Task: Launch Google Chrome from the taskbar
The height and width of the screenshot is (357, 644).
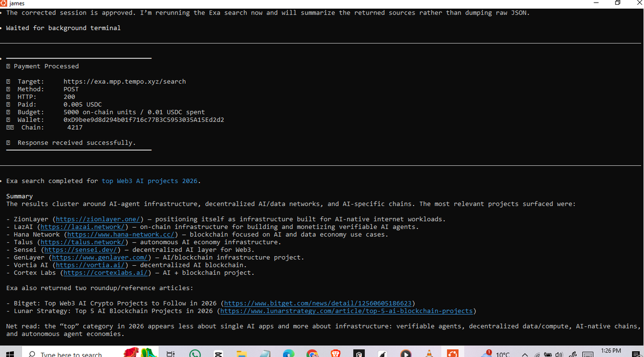Action: (312, 354)
